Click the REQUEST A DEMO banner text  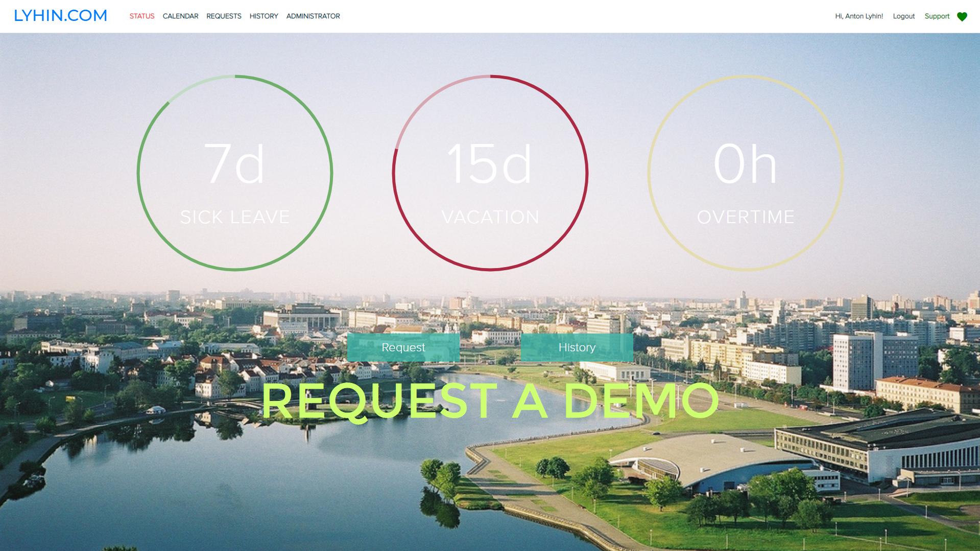490,401
